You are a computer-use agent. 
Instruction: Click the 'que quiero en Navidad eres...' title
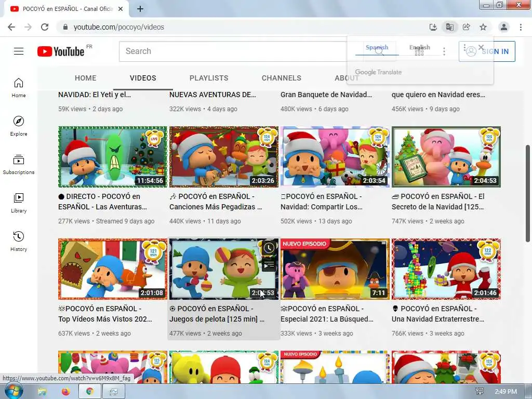click(438, 95)
